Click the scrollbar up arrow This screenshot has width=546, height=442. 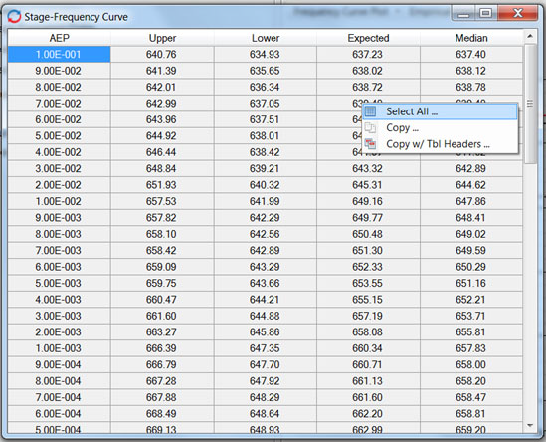click(530, 36)
